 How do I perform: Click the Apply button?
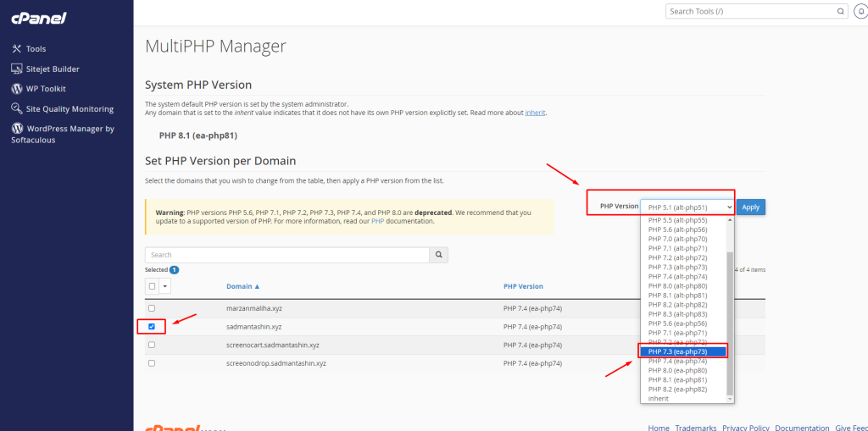[x=751, y=207]
